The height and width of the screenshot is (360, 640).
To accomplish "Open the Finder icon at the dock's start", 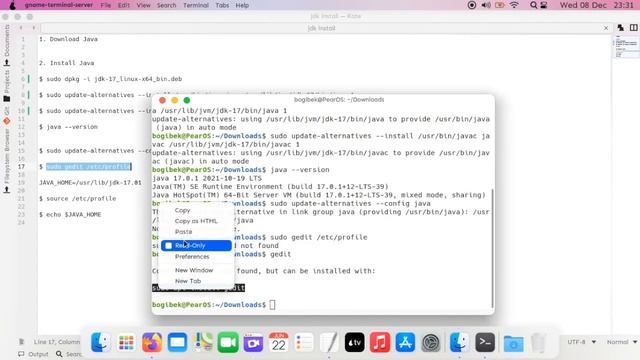I will click(x=100, y=342).
